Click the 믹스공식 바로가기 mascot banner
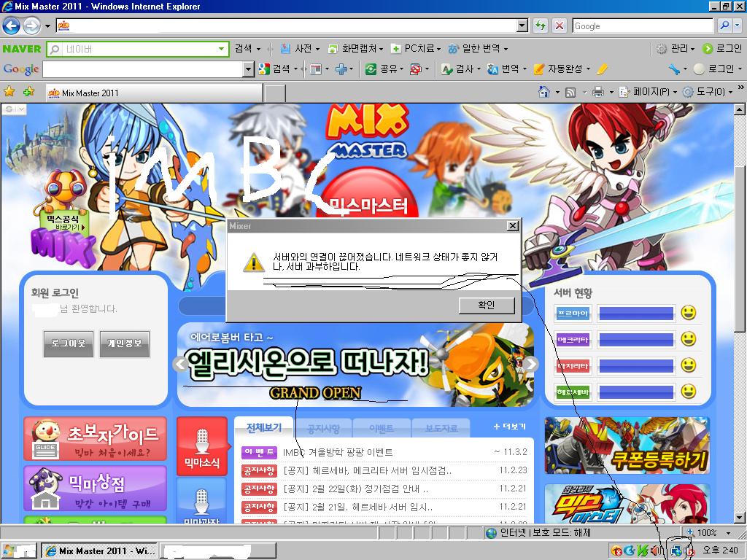Image resolution: width=747 pixels, height=560 pixels. pos(64,218)
